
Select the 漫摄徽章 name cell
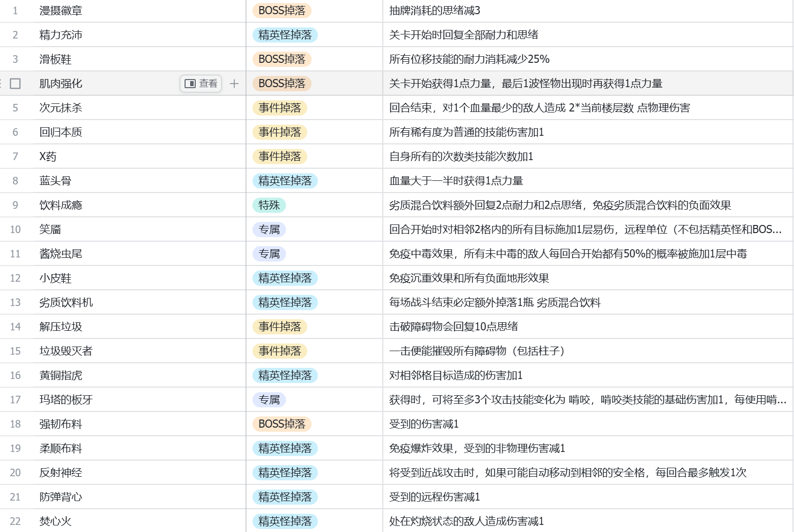139,11
